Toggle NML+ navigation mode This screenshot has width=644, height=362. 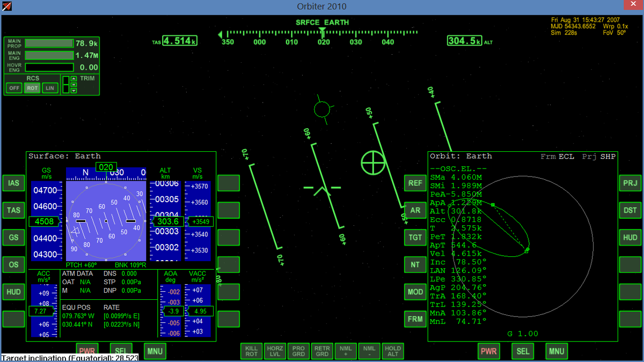(x=346, y=351)
